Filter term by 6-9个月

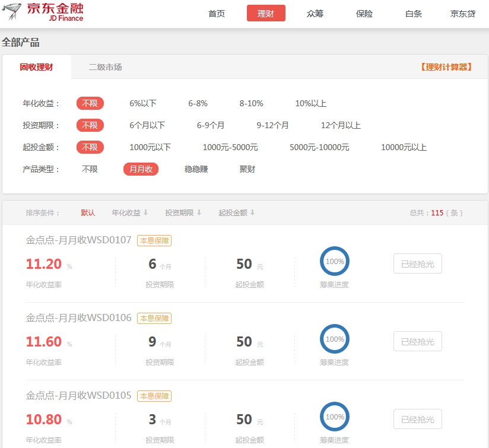coord(211,125)
